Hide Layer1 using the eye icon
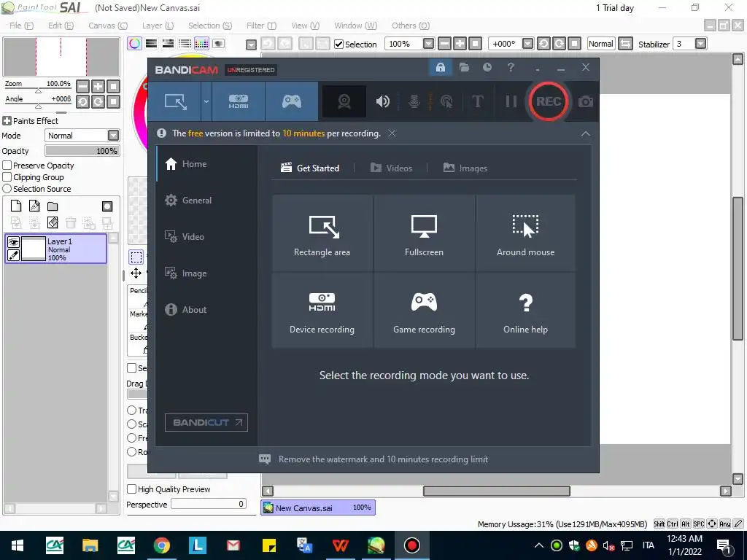Viewport: 747px width, 560px height. click(13, 242)
